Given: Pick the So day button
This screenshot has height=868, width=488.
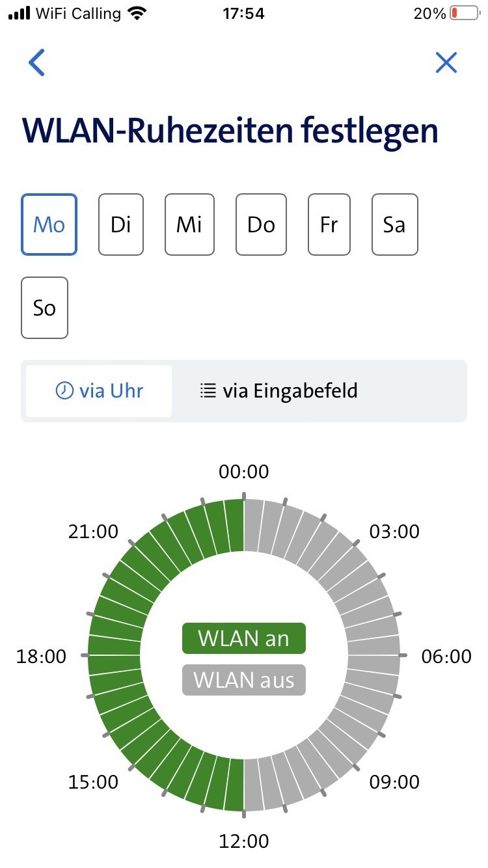Looking at the screenshot, I should pyautogui.click(x=44, y=308).
